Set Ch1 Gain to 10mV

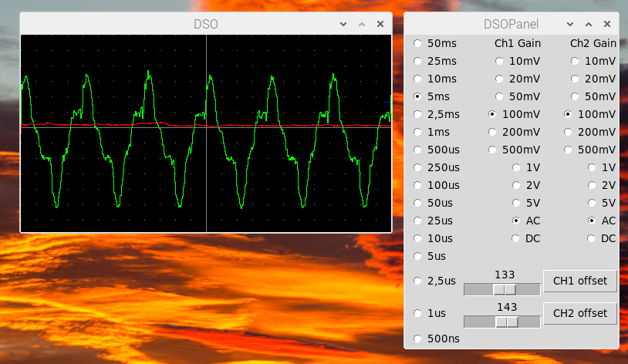click(x=518, y=61)
